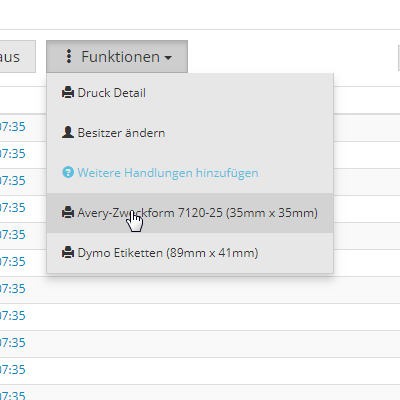Select Druck Detail menu entry
The image size is (400, 400).
point(190,93)
